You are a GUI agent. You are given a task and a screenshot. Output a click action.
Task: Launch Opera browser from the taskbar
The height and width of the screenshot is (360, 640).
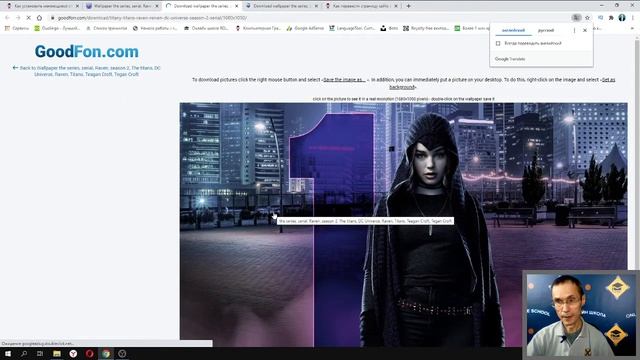89,353
